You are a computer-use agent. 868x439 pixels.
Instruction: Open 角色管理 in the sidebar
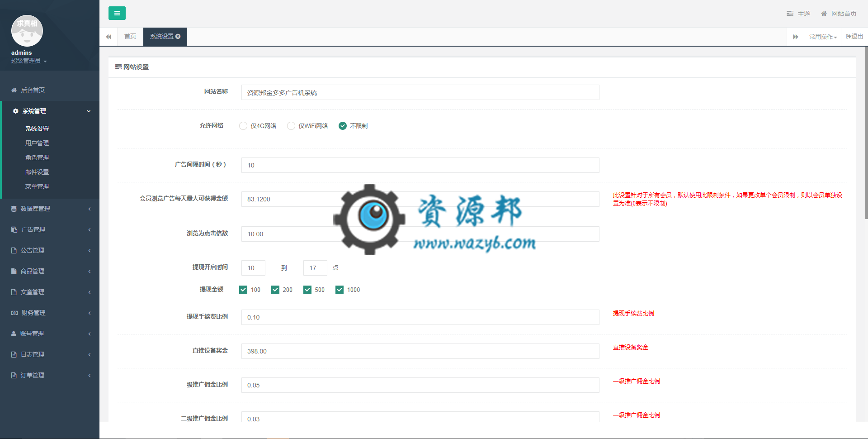pos(37,157)
